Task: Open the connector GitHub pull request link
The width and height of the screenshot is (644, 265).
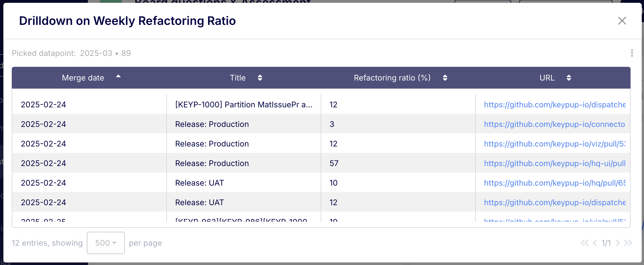Action: pos(554,124)
